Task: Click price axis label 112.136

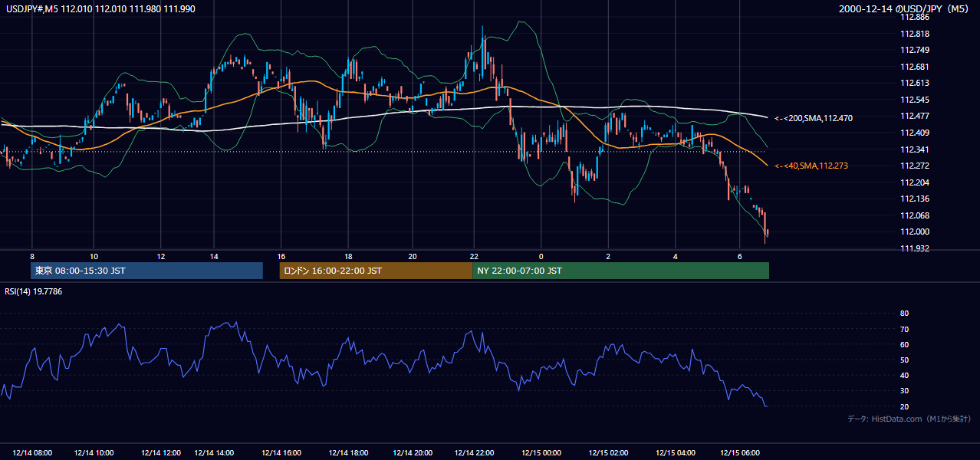Action: 916,199
